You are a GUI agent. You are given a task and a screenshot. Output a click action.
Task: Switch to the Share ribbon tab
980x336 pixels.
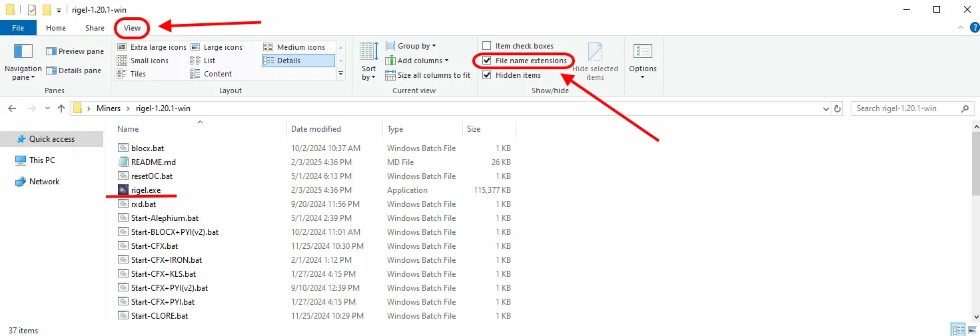95,28
